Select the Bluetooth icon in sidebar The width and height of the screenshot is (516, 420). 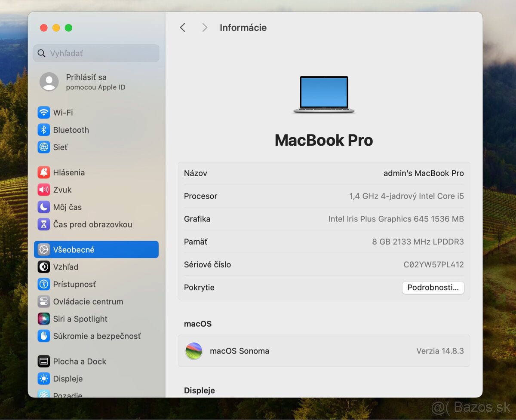click(x=44, y=130)
